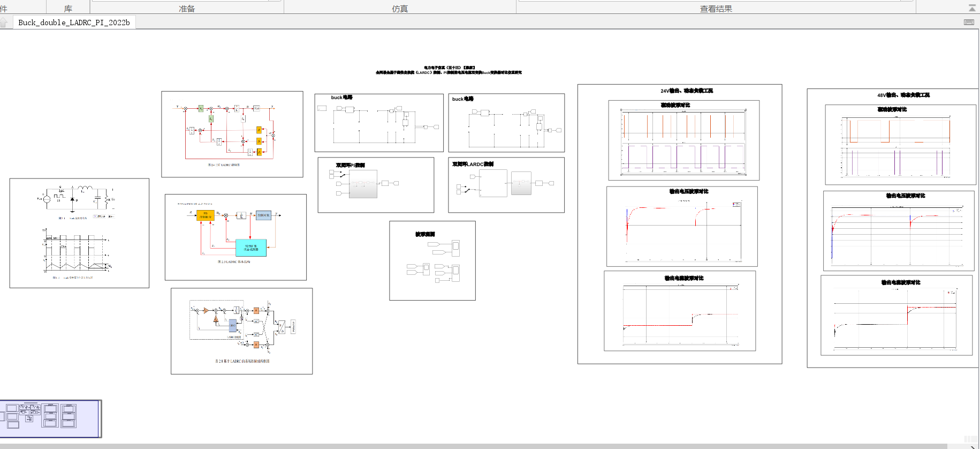Click the horizontal scrollbar right arrow
Screen dimensions: 980x449
coord(972,446)
